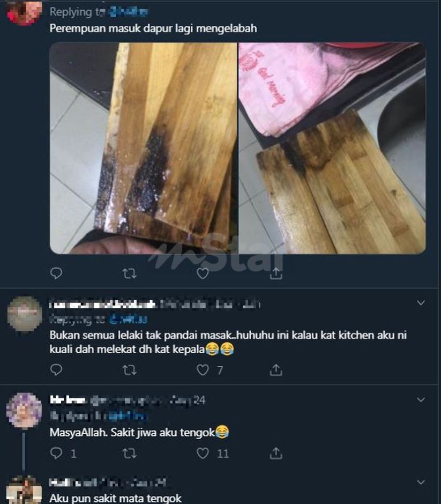Open profile avatar of "Bukan semua lelaki" commenter
Screen dimensions: 441x504
coord(24,314)
